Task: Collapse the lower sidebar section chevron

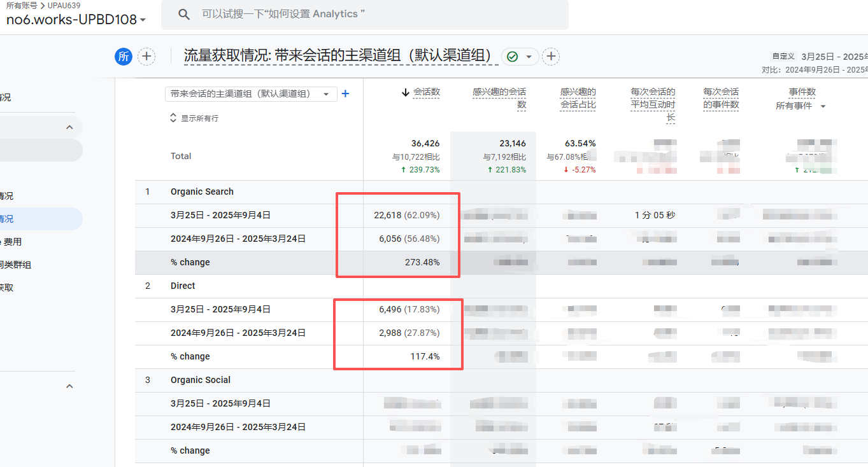Action: pos(69,386)
